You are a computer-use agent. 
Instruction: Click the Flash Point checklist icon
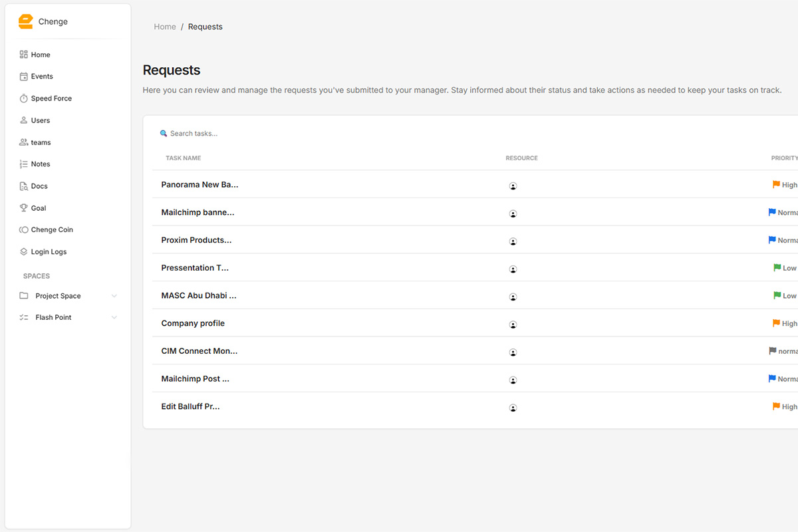[24, 318]
